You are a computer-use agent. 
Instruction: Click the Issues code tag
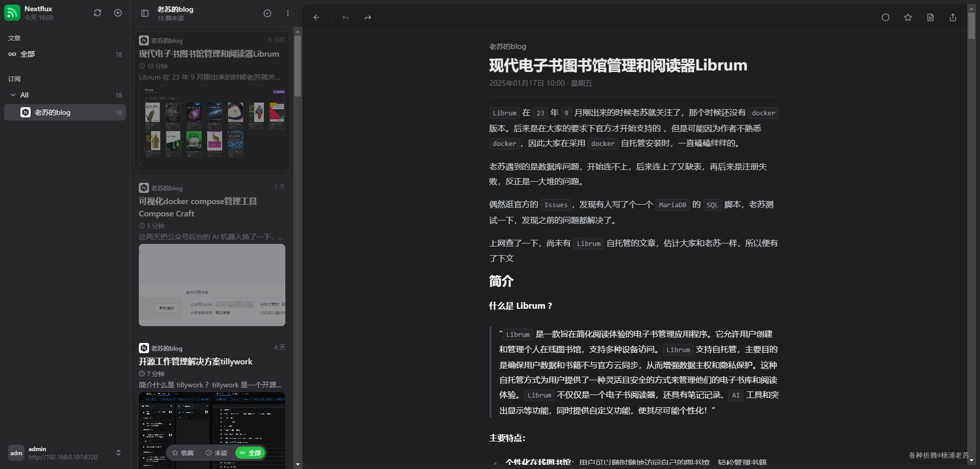[x=556, y=205]
